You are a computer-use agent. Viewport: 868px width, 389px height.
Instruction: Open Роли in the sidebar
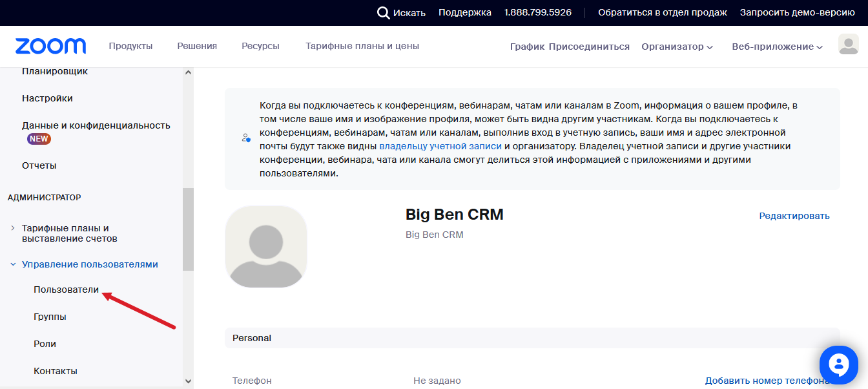[45, 344]
